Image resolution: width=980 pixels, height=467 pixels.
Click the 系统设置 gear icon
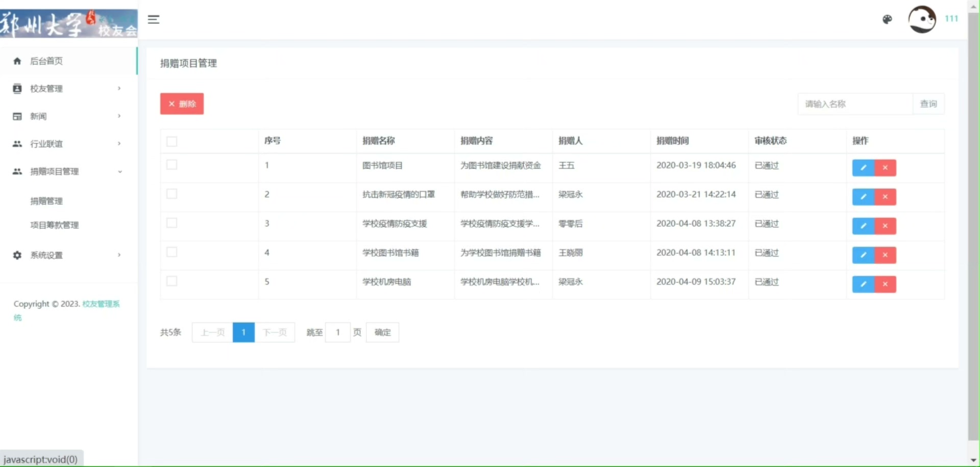pos(17,255)
